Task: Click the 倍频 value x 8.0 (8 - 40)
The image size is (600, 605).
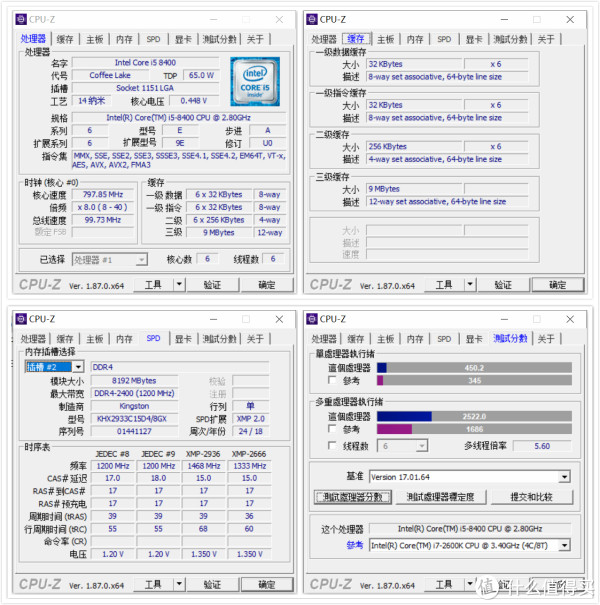Action: click(103, 207)
